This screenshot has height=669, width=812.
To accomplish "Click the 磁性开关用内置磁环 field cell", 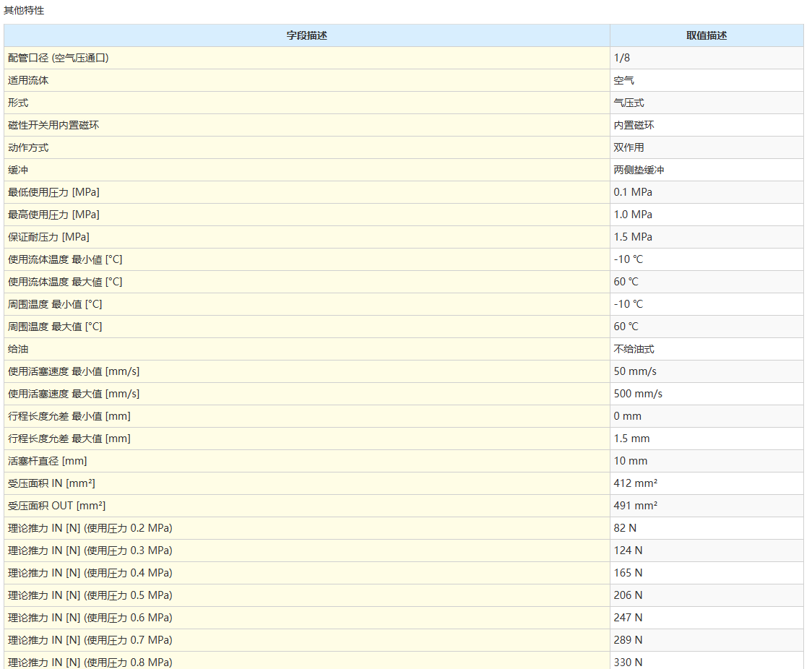I will (x=53, y=125).
